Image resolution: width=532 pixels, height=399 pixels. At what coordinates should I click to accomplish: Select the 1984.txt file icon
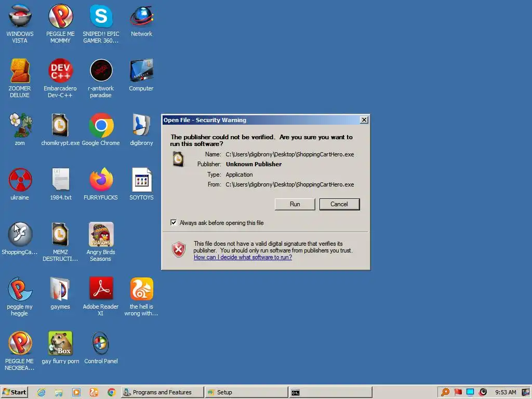tap(60, 184)
